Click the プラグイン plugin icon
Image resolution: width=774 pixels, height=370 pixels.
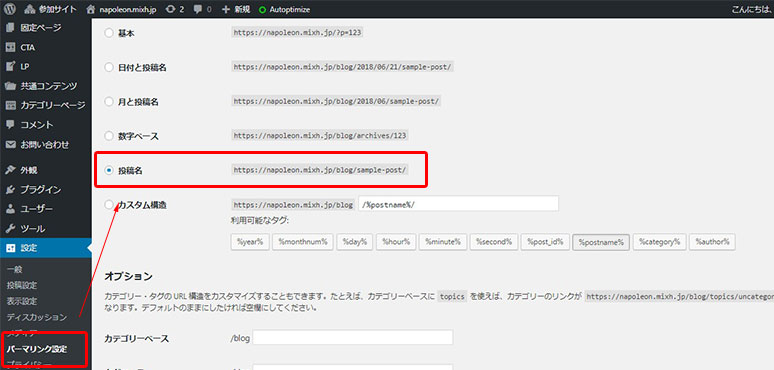10,189
